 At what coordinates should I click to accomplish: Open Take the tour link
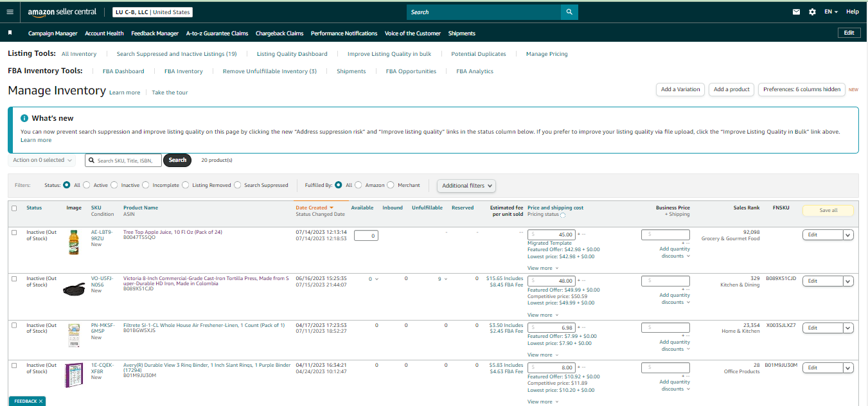click(170, 93)
